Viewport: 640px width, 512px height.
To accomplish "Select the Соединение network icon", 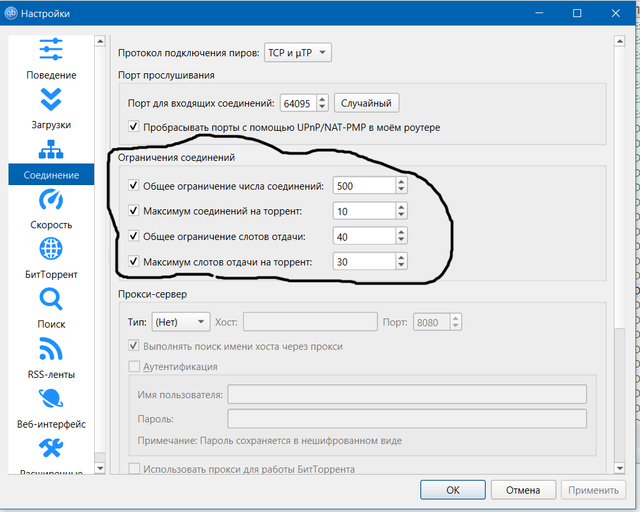I will point(51,149).
